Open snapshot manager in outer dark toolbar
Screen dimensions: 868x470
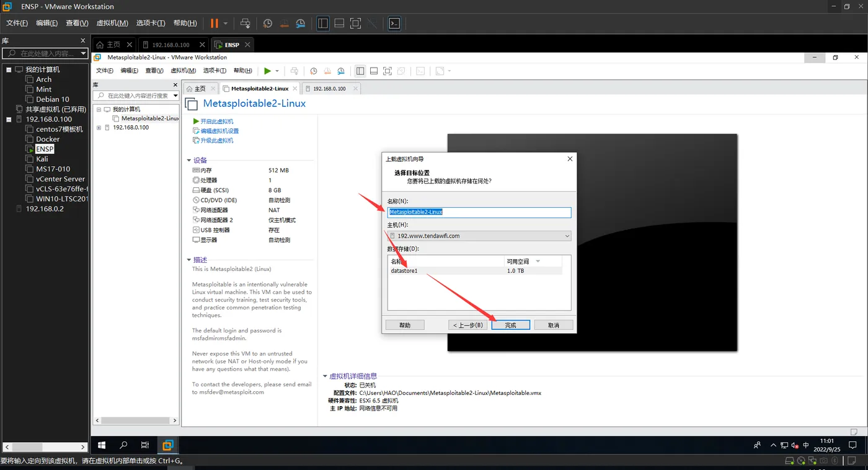pos(300,24)
